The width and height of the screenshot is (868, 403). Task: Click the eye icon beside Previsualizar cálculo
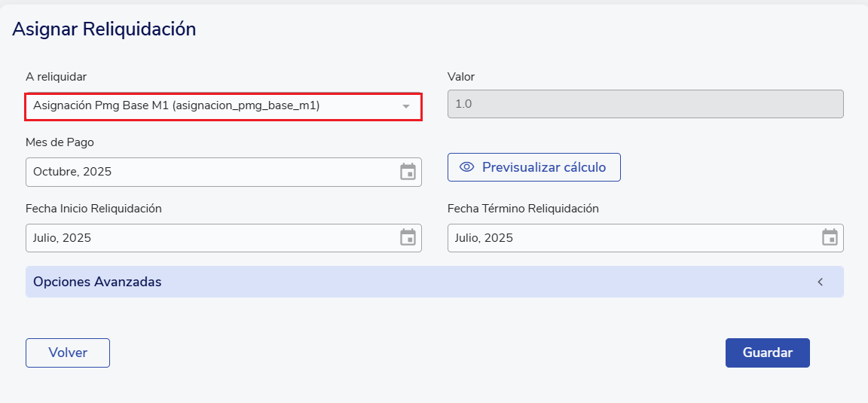click(466, 167)
